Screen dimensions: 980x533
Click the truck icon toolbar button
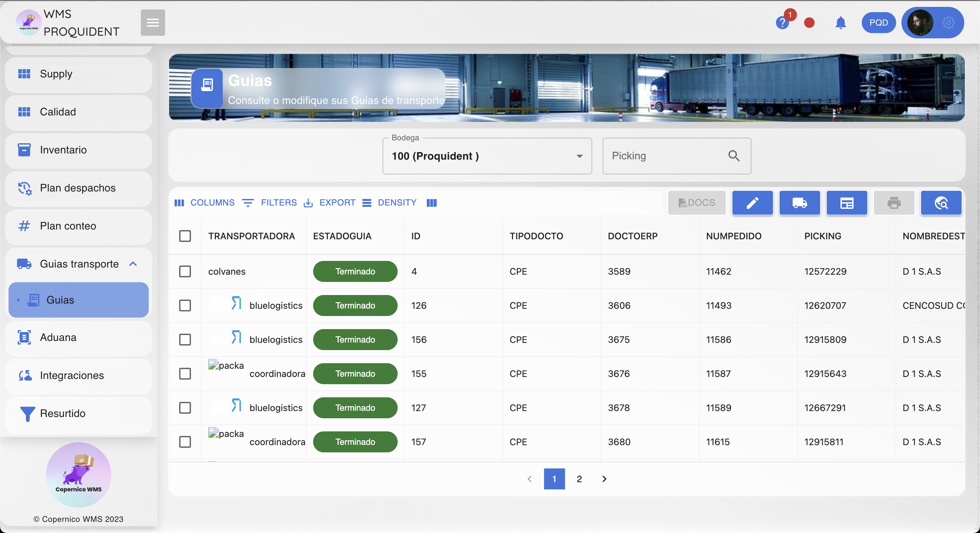click(x=799, y=203)
